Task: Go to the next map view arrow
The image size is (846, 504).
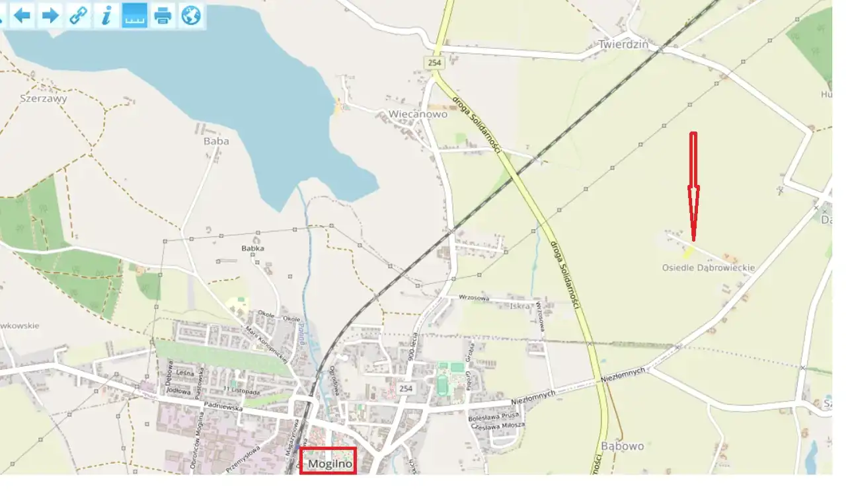Action: tap(50, 15)
